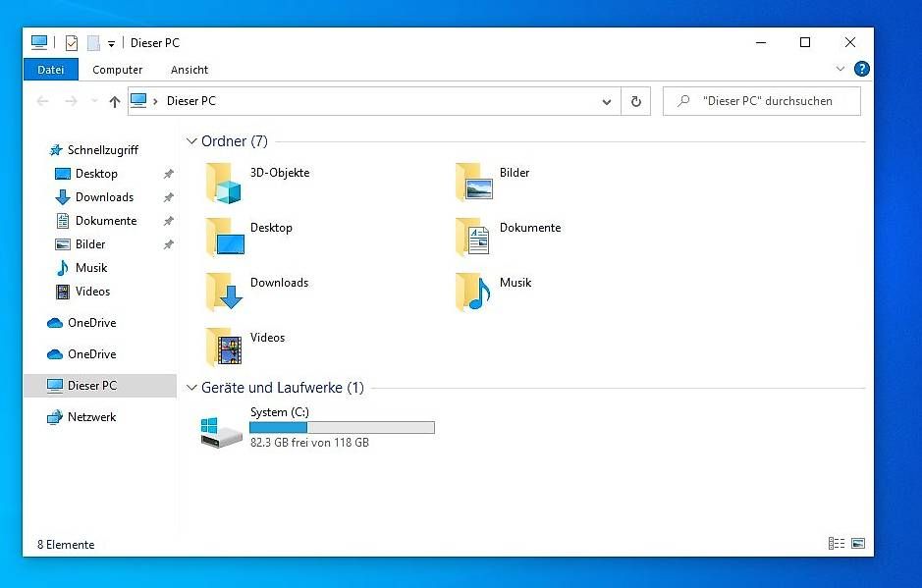Unpin Desktop using its pin icon in the sidebar

(168, 174)
